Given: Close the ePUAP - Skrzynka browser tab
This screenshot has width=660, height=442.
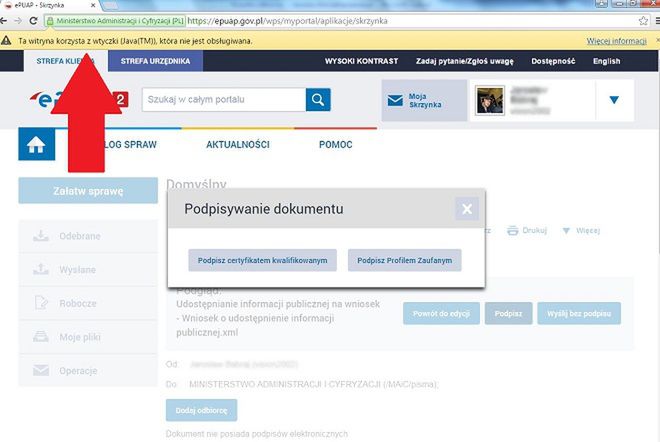Looking at the screenshot, I should (x=93, y=5).
